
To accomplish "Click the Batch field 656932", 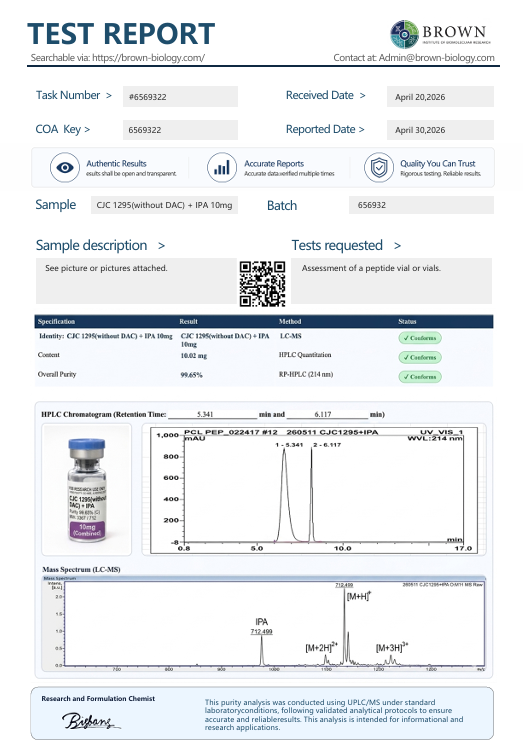I will (421, 205).
